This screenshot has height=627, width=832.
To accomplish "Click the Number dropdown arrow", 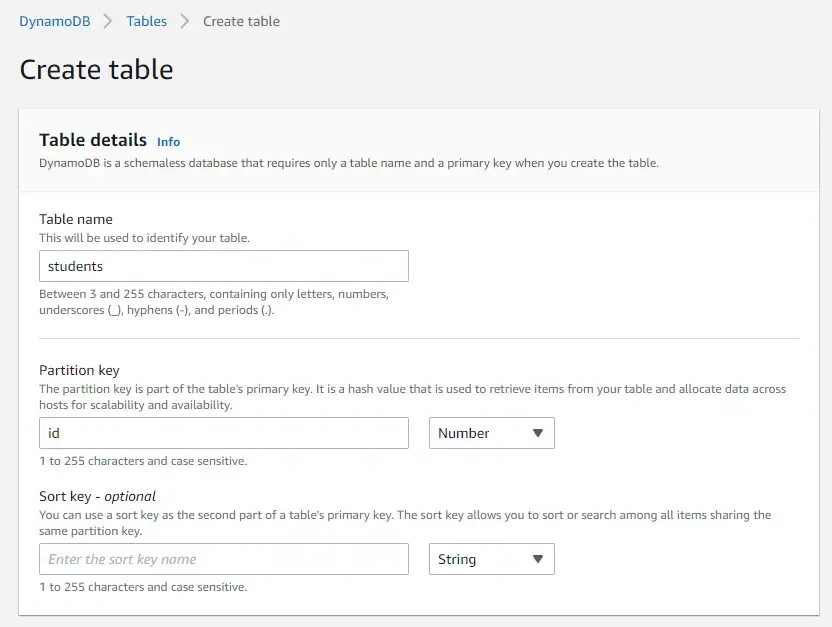I will coord(537,433).
